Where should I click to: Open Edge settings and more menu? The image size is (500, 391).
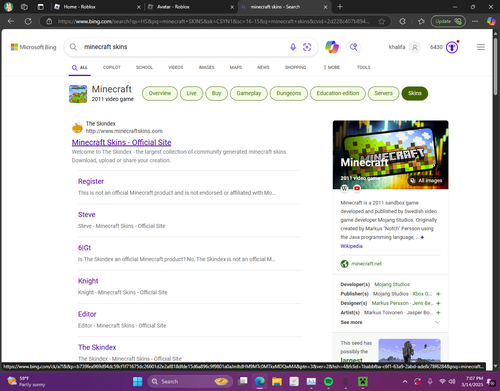[x=475, y=21]
